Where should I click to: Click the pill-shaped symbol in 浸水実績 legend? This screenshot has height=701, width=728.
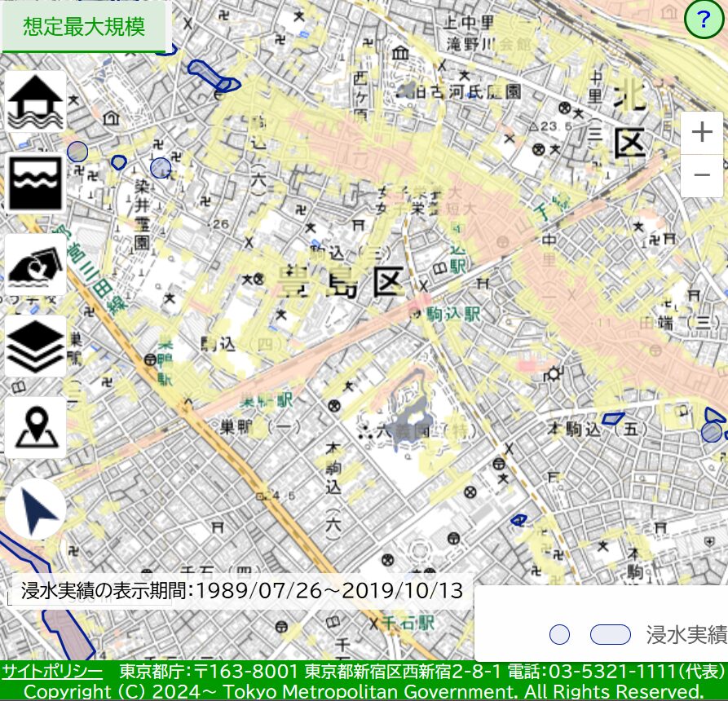click(611, 635)
